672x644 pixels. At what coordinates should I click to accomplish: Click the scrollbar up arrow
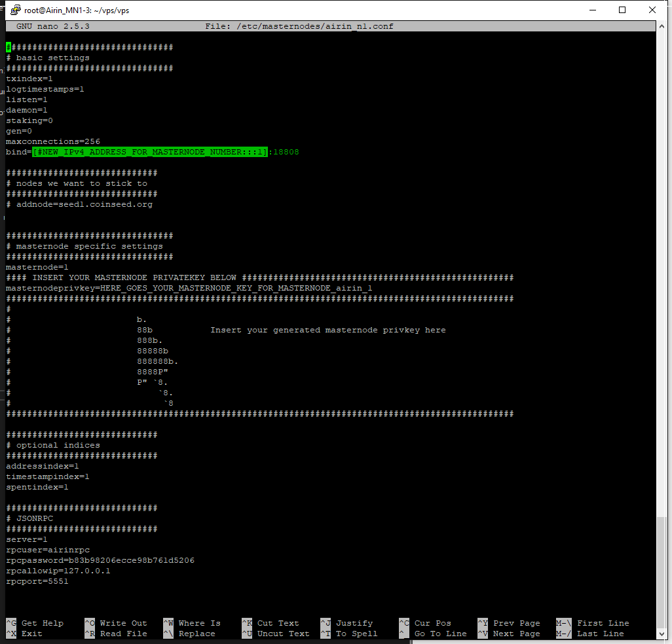tap(662, 26)
